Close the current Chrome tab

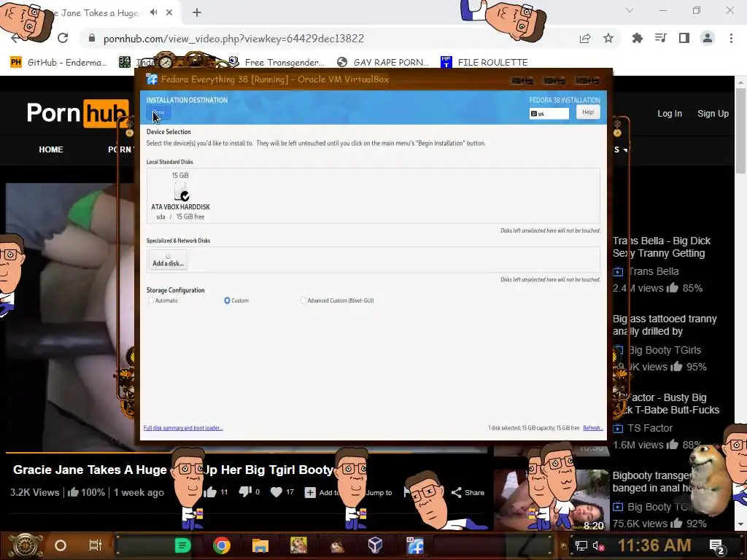(x=169, y=13)
